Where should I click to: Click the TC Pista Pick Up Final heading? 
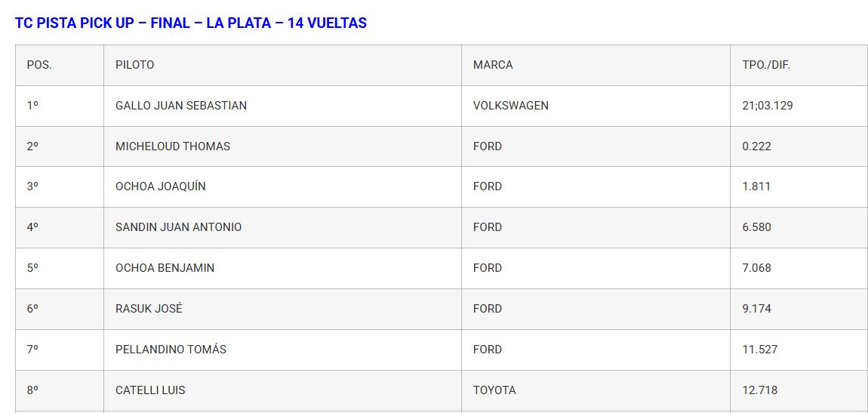[191, 23]
